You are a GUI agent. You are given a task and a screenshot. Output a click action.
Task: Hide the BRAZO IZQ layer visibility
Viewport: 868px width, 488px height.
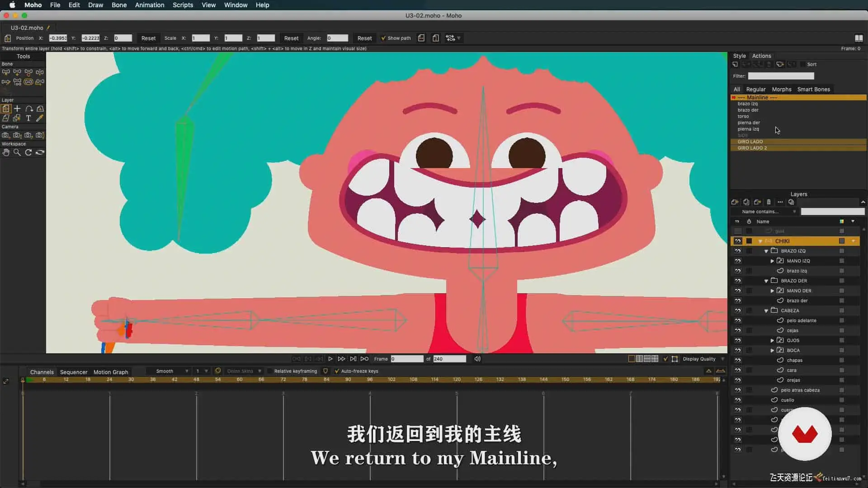tap(738, 251)
